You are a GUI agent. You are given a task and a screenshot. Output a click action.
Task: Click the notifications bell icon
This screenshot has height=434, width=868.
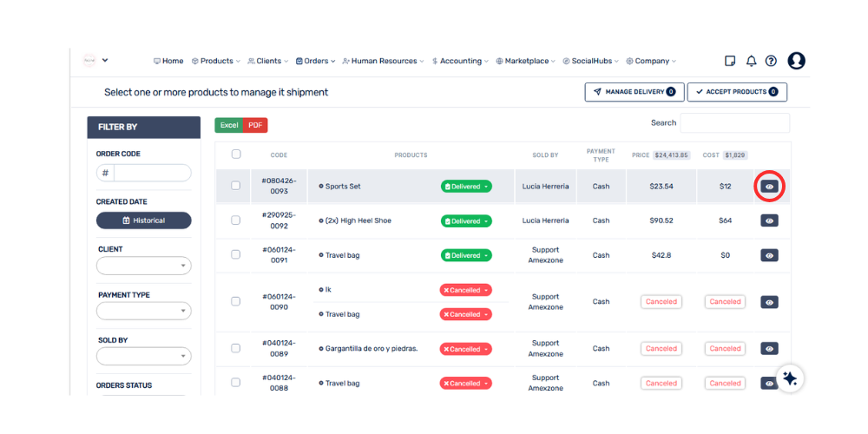coord(751,61)
